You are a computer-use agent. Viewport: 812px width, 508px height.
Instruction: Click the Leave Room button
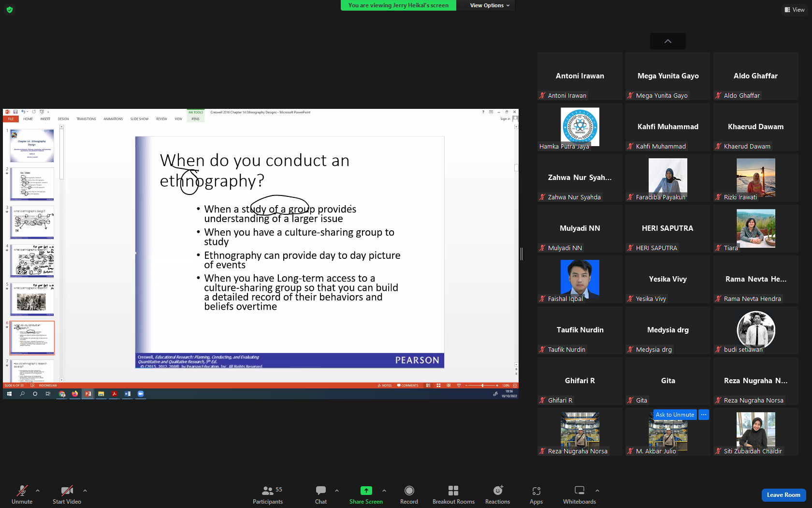tap(783, 495)
